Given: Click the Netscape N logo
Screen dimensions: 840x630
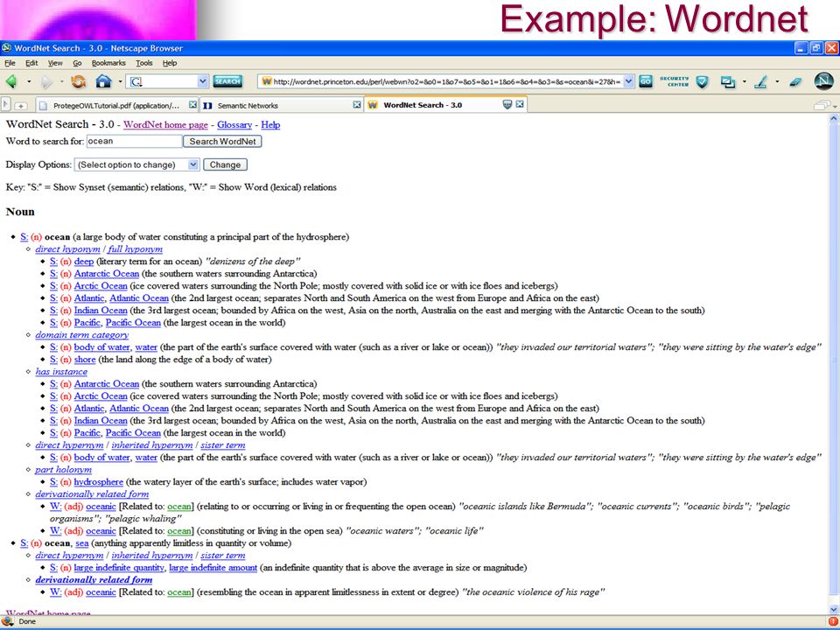Looking at the screenshot, I should click(x=823, y=80).
